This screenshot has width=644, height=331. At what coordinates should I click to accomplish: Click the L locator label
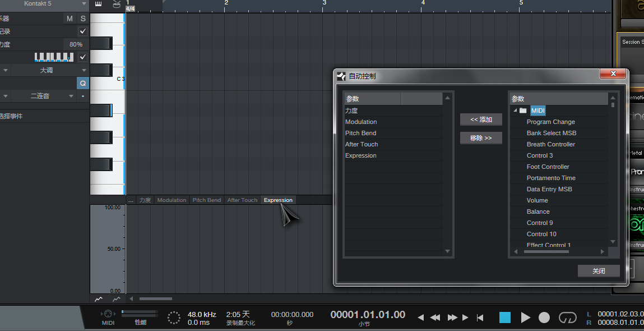[x=589, y=314]
